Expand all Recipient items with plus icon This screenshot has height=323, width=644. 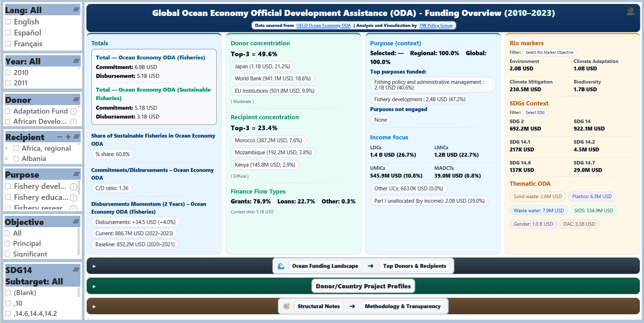point(68,137)
